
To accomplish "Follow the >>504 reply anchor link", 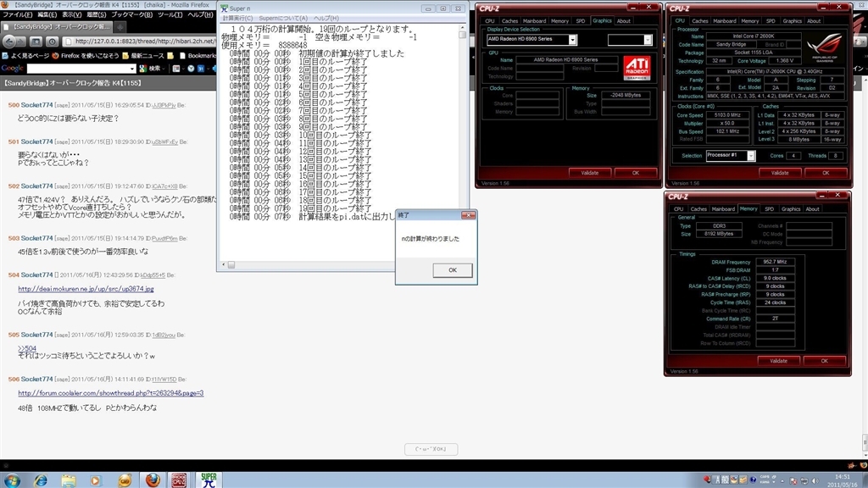I will click(26, 348).
